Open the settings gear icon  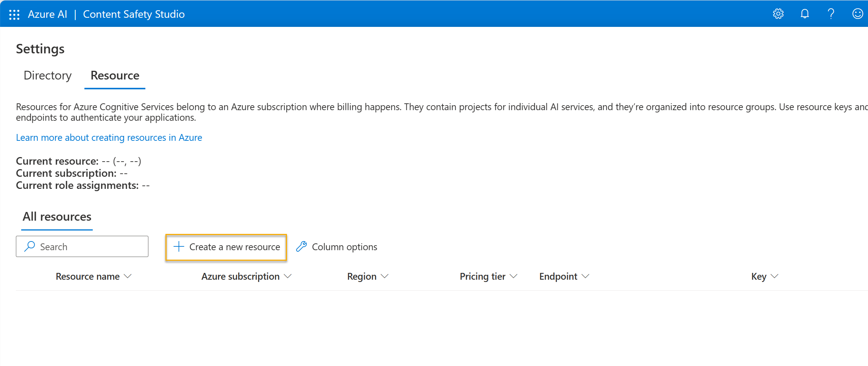(x=778, y=14)
